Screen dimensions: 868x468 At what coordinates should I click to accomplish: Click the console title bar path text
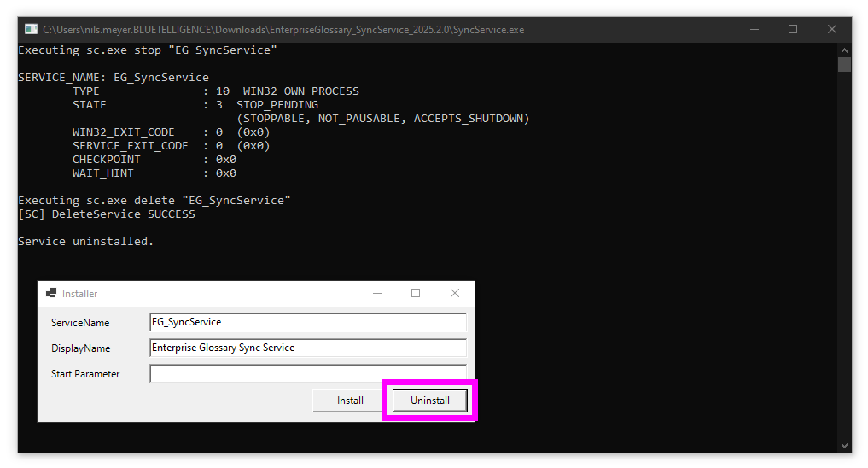click(x=283, y=29)
